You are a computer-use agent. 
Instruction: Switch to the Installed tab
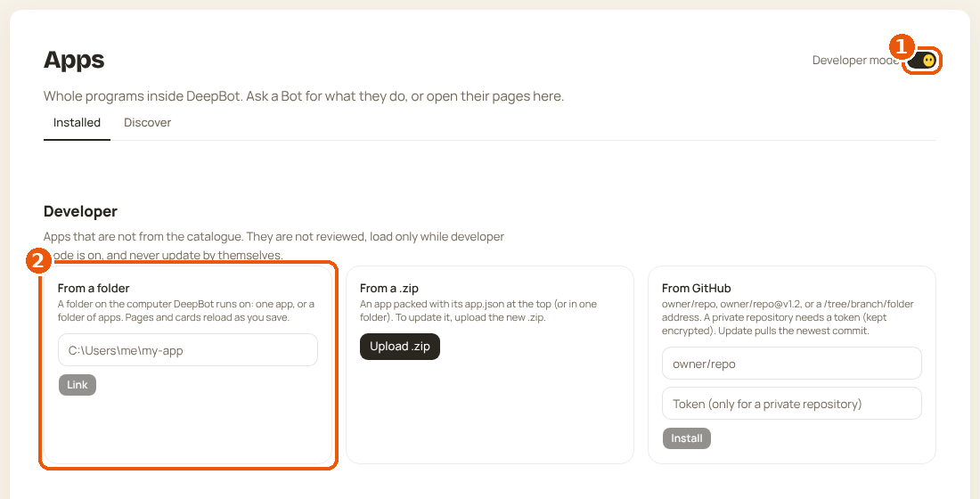click(77, 123)
